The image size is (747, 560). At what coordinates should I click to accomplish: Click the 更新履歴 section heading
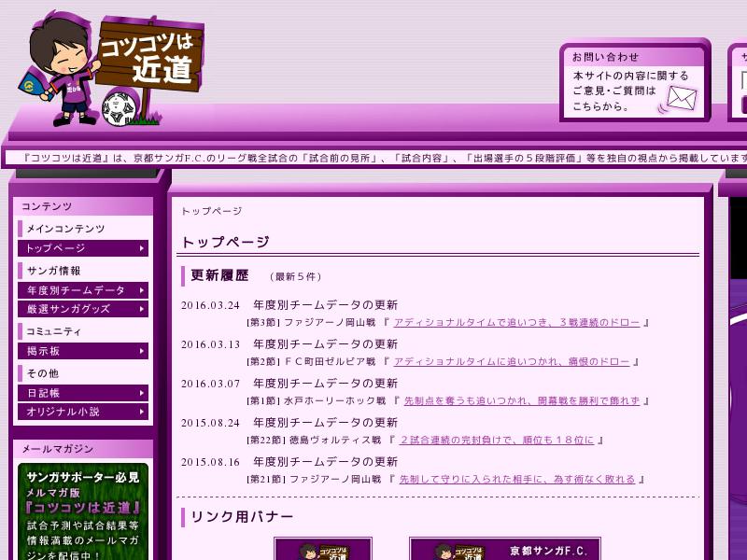[x=219, y=275]
